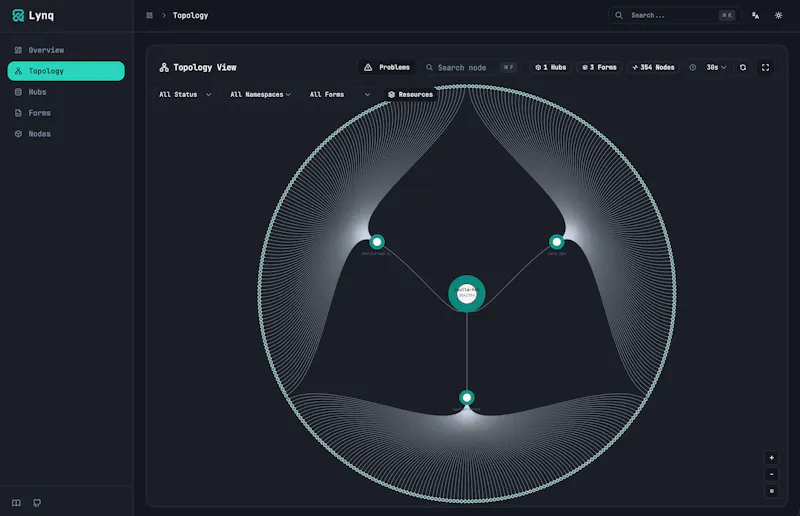
Task: Open the All Forms dropdown
Action: [340, 94]
